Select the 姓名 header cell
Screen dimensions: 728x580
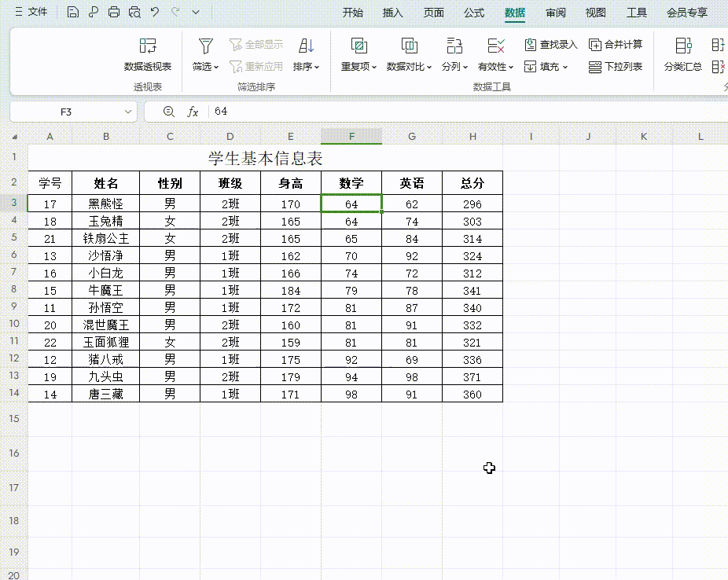[x=106, y=183]
